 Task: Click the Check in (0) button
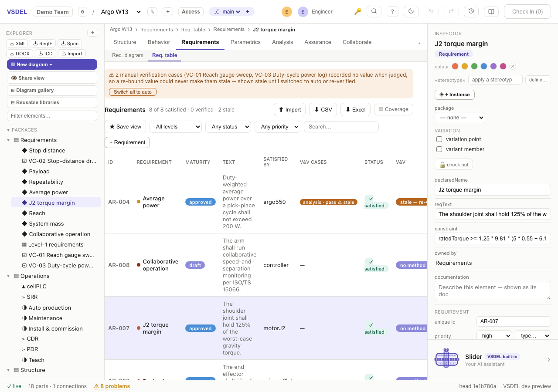pyautogui.click(x=527, y=12)
